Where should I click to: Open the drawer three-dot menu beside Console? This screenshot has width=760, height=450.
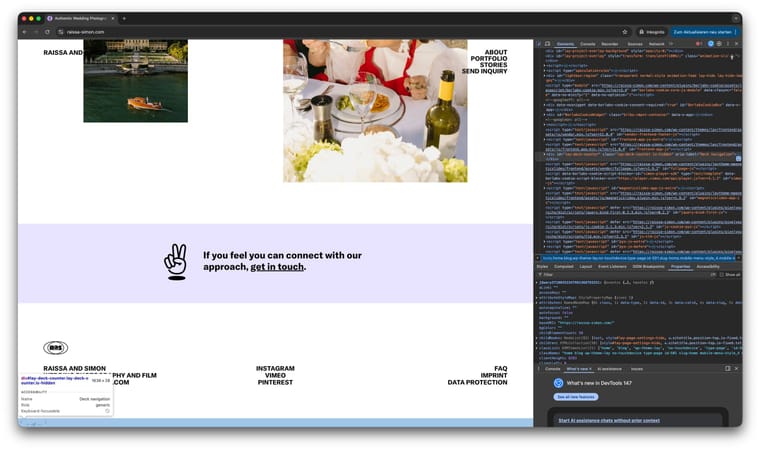pyautogui.click(x=538, y=369)
